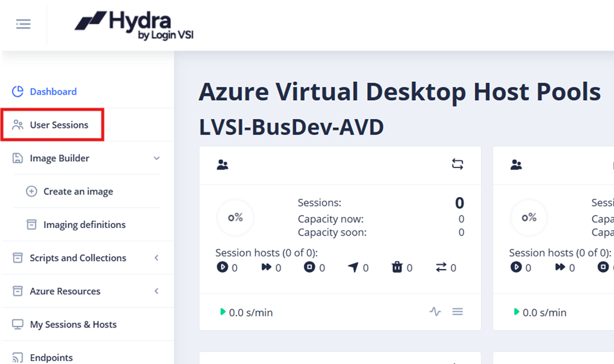Select the navigation arrow host status icon
This screenshot has height=364, width=614.
coord(353,267)
